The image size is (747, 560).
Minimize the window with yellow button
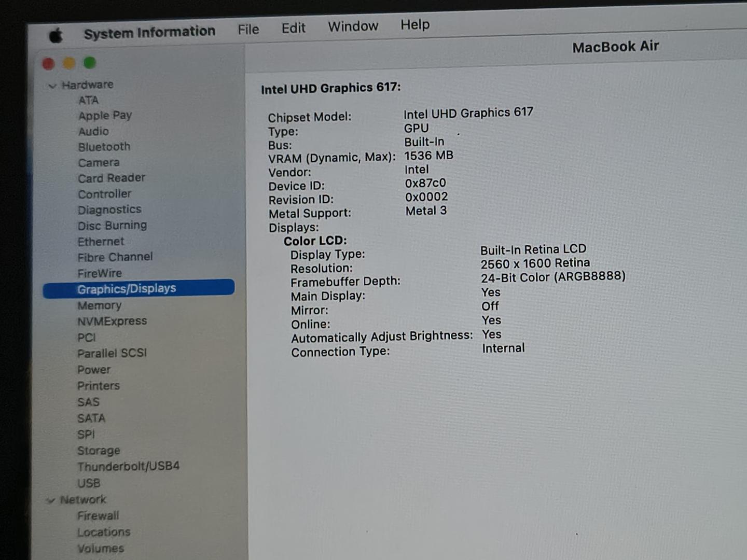pos(69,63)
